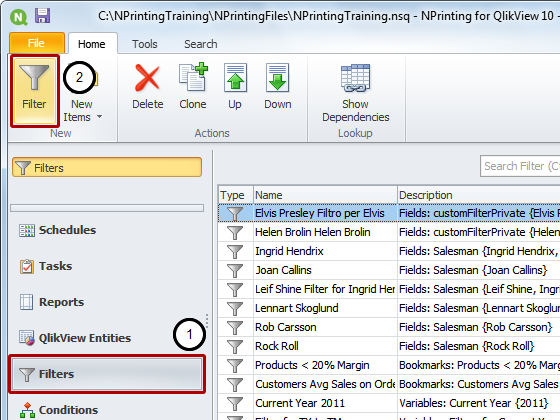Viewport: 560px width, 420px height.
Task: Click funnel icon of Current Year 2011 row
Action: point(235,403)
